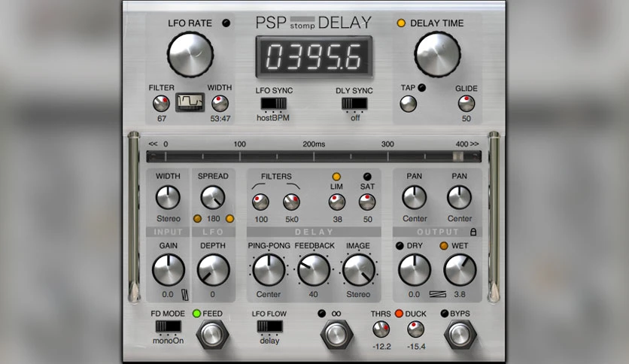Screen dimensions: 629x364
Task: Switch the LFO SYNC hostBPM selector
Action: pyautogui.click(x=273, y=104)
